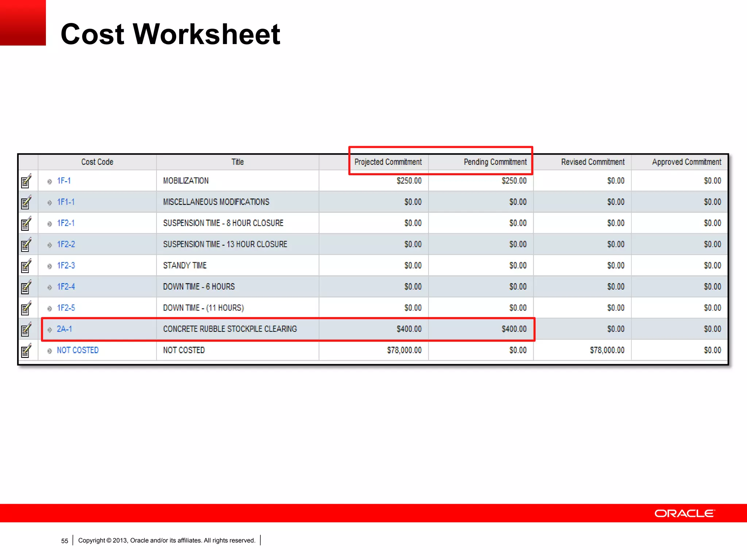Expand the bullet next to 1F2-4
This screenshot has width=747, height=560.
pyautogui.click(x=50, y=287)
